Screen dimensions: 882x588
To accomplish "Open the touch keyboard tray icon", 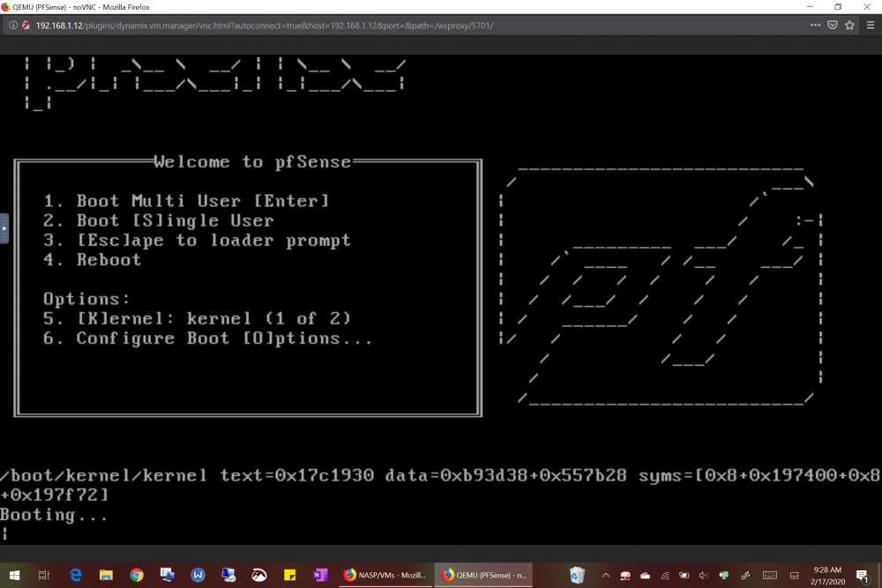I will 769,576.
